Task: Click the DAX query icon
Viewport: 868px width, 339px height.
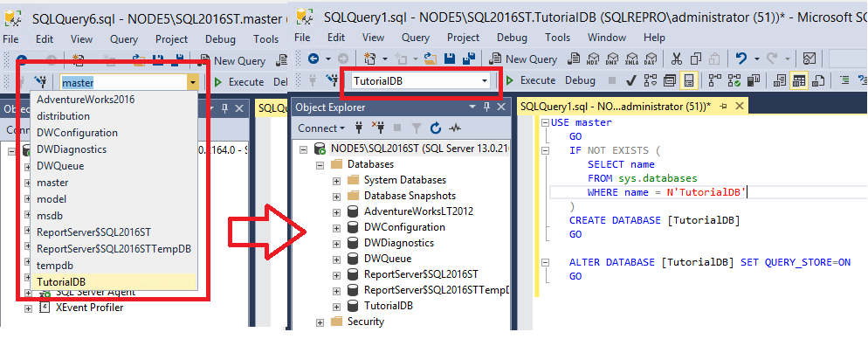Action: coord(650,59)
